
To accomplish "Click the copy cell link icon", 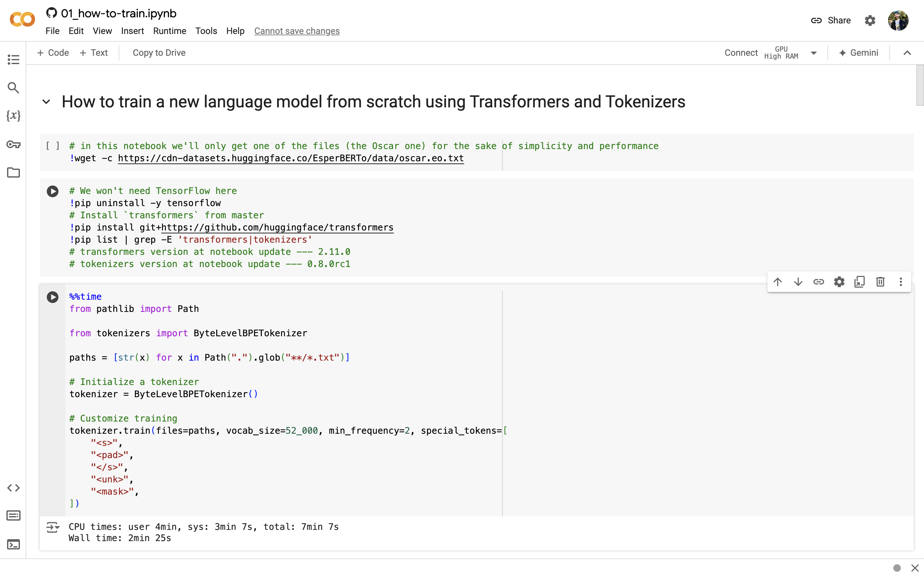I will point(819,282).
